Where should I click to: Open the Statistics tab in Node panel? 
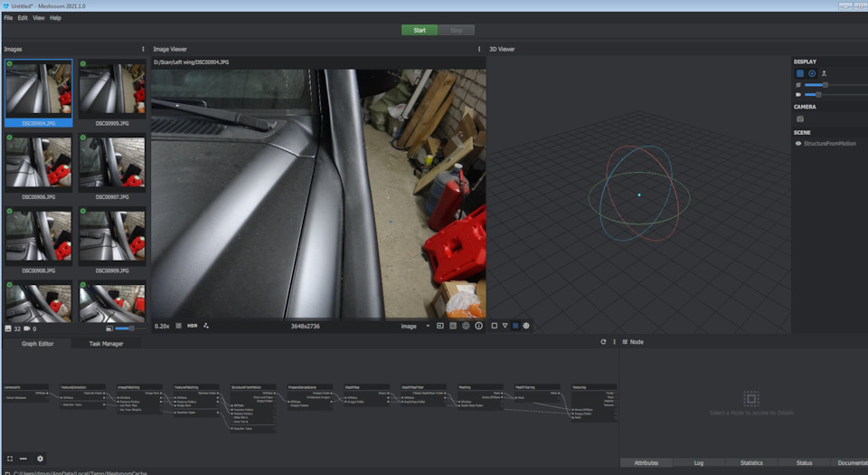751,463
